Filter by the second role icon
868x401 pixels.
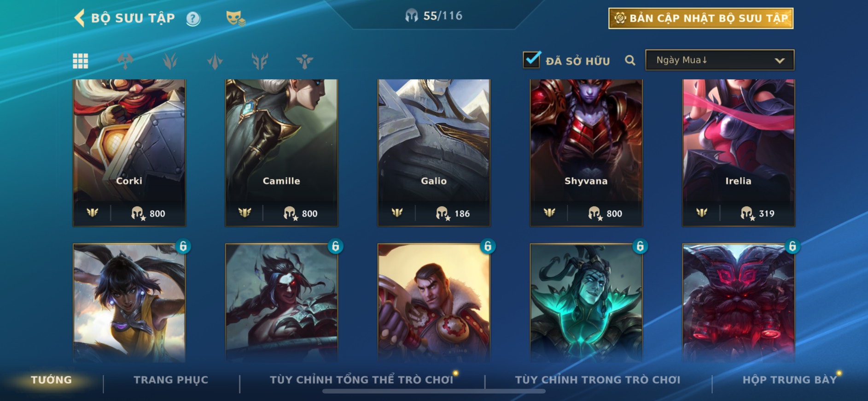pos(170,61)
